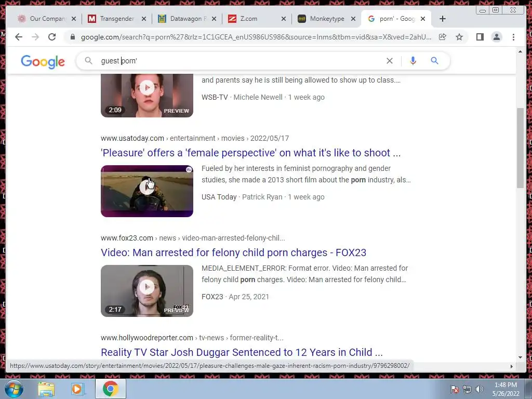
Task: Open the Windows Start menu
Action: pos(14,389)
